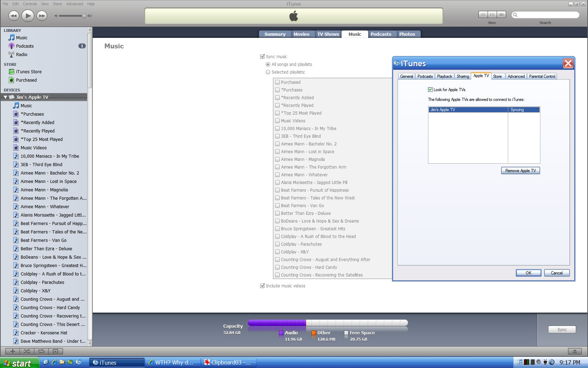This screenshot has width=588, height=368.
Task: Switch to Cover Flow view button
Action: coord(501,14)
